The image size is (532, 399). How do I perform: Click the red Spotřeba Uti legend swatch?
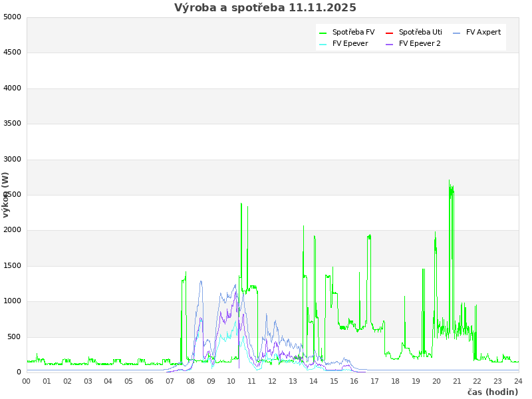coord(390,33)
